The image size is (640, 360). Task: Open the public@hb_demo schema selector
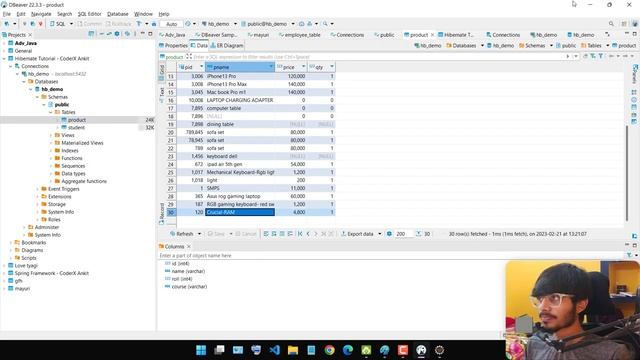coord(267,24)
